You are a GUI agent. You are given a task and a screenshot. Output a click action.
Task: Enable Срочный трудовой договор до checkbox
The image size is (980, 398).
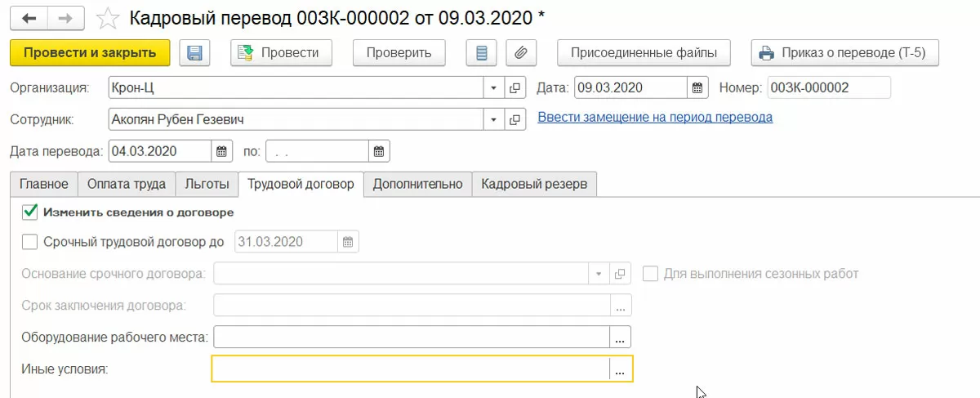30,241
